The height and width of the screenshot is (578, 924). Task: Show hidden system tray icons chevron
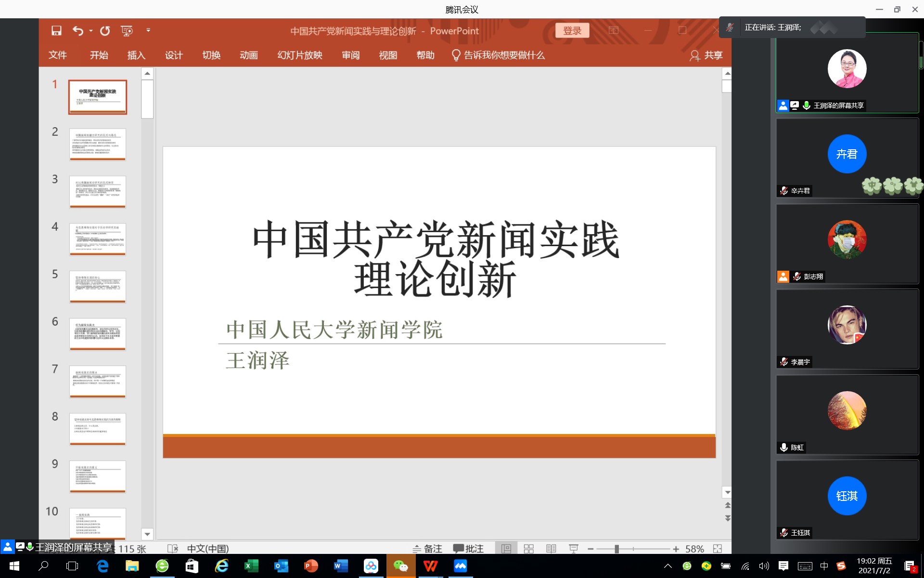click(x=667, y=566)
